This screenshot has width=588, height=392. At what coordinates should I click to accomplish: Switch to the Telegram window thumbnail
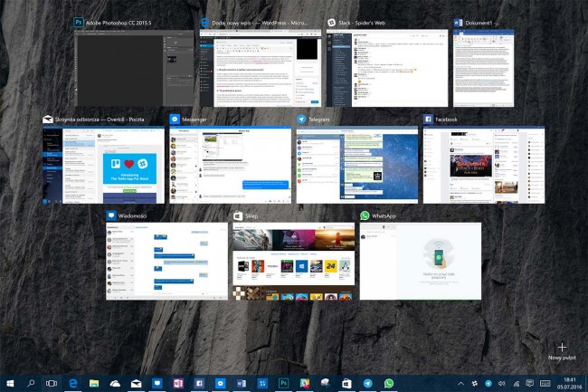357,165
